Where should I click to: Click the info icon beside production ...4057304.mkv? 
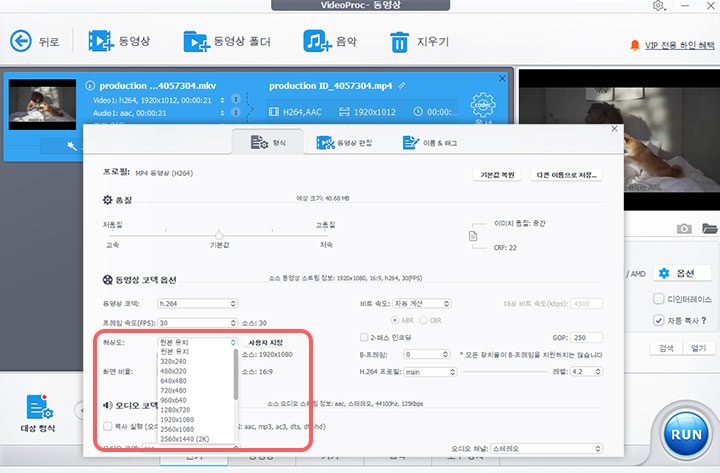click(x=90, y=85)
